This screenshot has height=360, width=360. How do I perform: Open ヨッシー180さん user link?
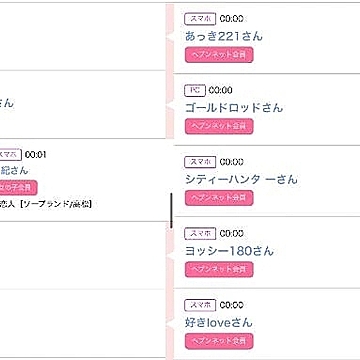[229, 251]
